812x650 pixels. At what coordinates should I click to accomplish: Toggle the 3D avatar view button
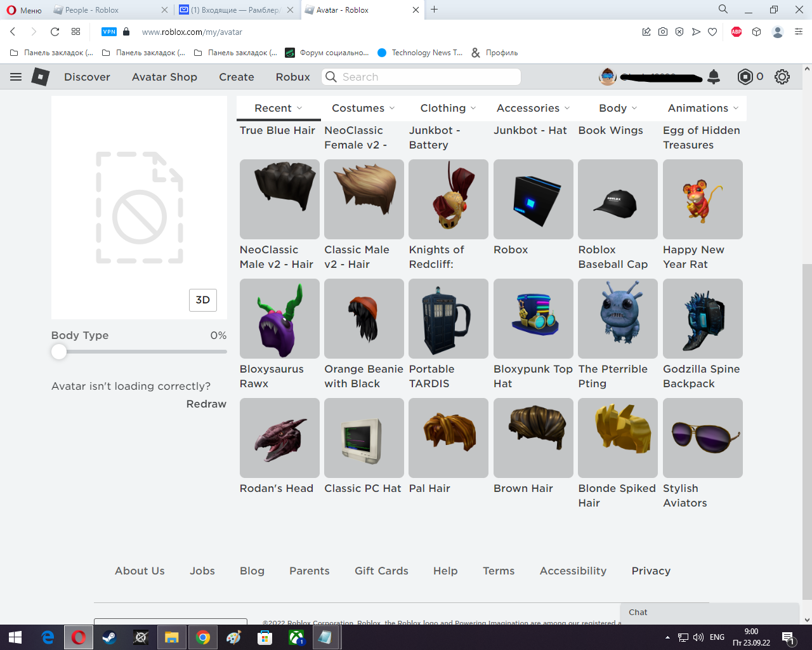[203, 300]
